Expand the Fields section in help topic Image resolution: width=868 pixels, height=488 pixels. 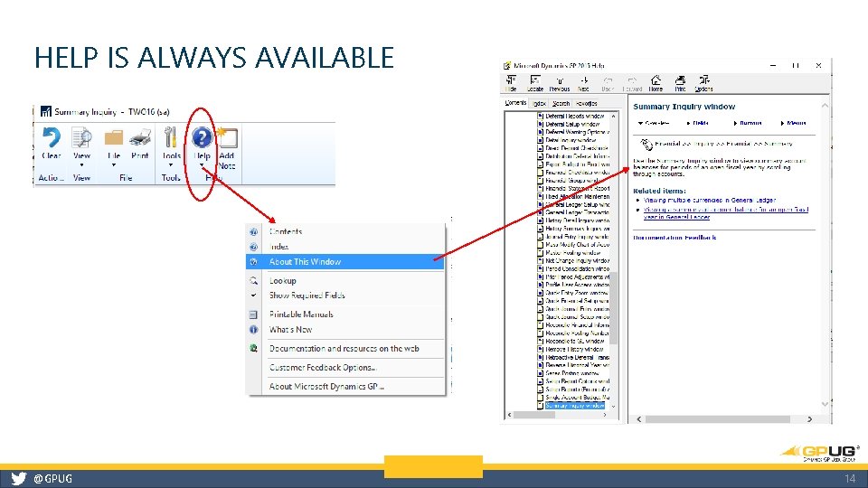[697, 123]
